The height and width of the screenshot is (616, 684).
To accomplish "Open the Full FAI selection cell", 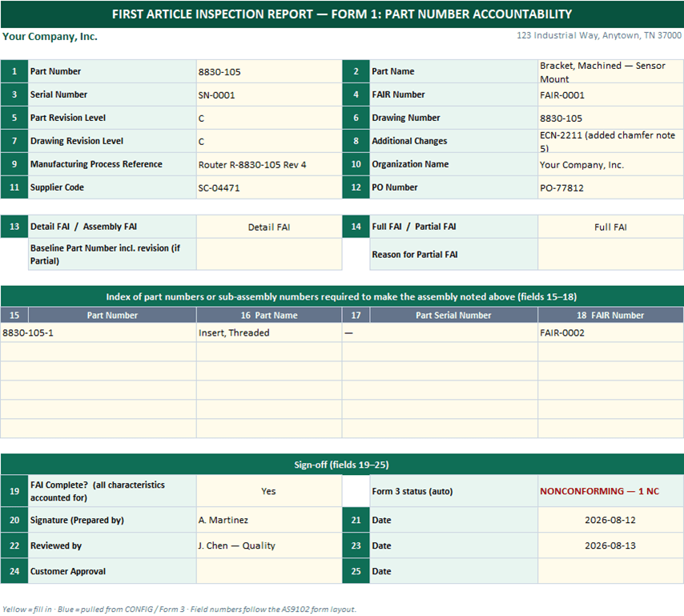I will [x=610, y=227].
